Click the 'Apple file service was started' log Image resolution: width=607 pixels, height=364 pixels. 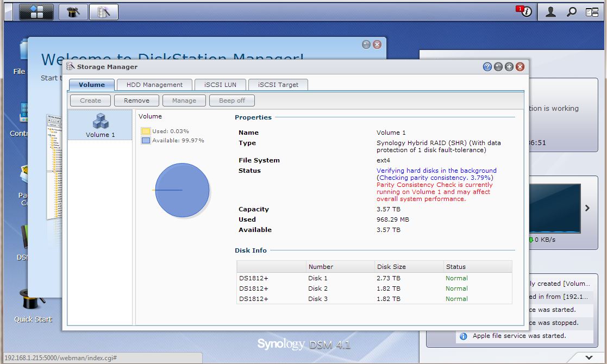tap(519, 336)
